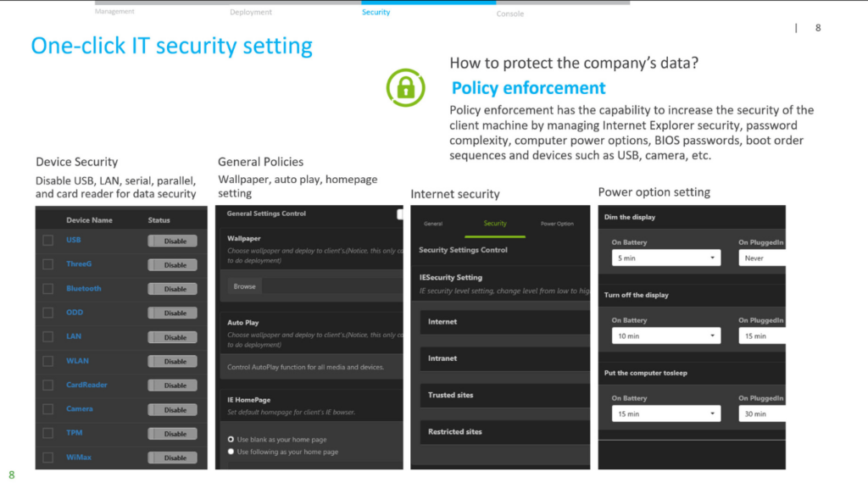Open the Power Option tab

click(x=557, y=224)
